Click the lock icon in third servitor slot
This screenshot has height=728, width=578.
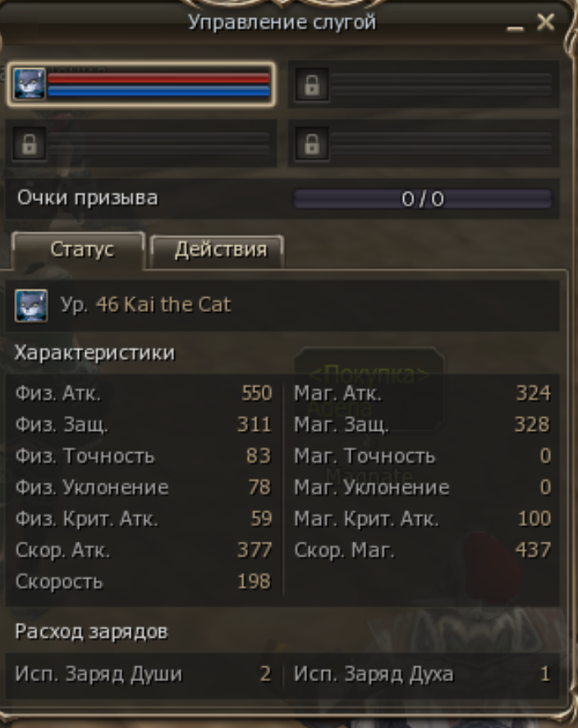[30, 144]
